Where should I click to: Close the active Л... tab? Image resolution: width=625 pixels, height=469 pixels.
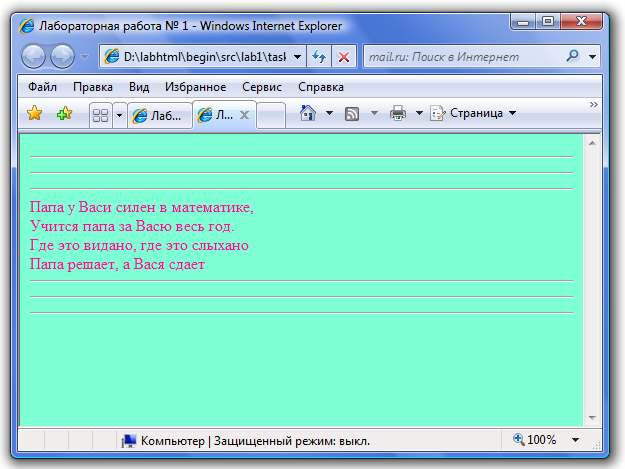(244, 116)
